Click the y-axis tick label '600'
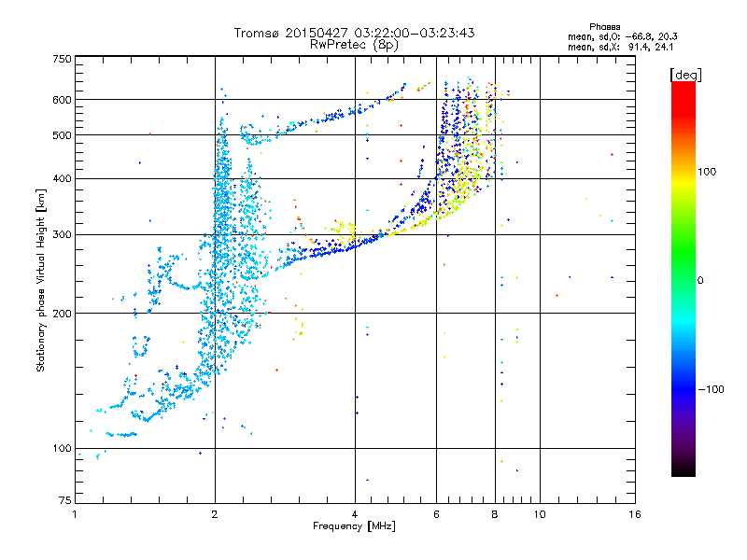The height and width of the screenshot is (560, 747). click(62, 100)
